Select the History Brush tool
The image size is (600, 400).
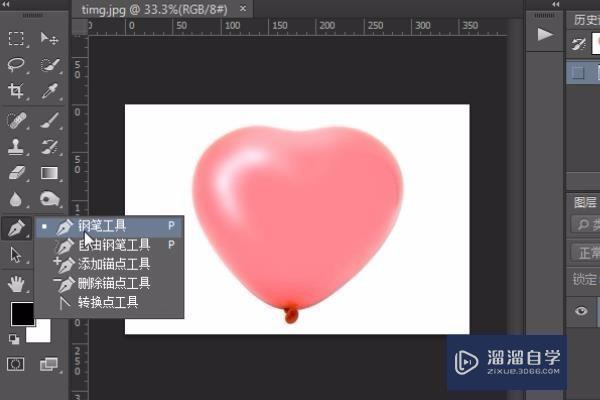coord(50,147)
